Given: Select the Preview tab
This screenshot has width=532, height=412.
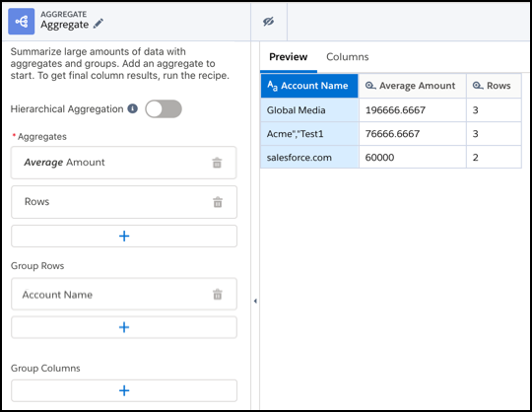Looking at the screenshot, I should tap(289, 57).
